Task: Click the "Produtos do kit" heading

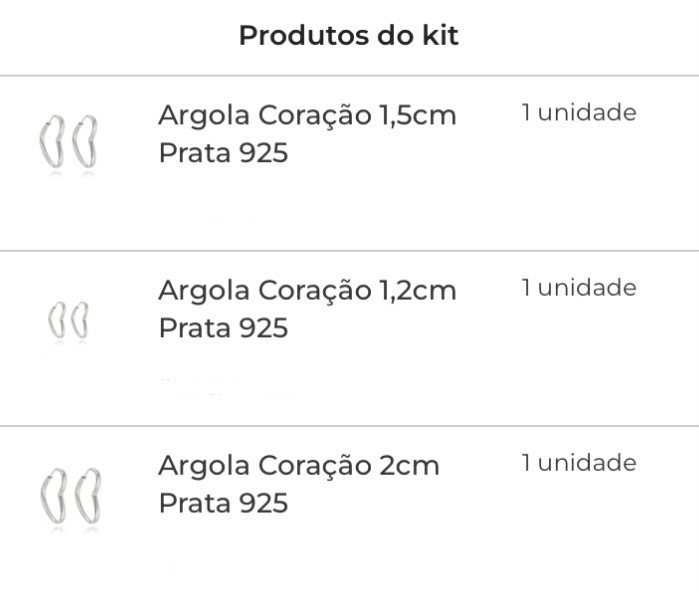Action: 349,35
